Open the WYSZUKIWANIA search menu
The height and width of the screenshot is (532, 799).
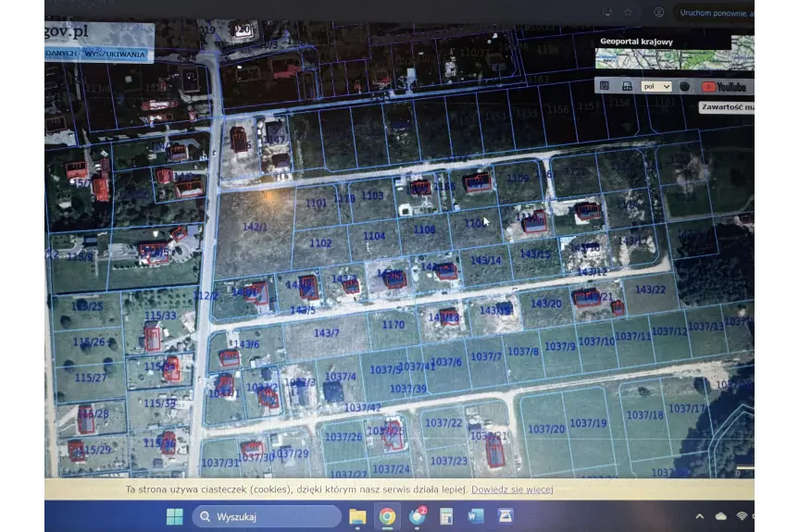(x=116, y=55)
